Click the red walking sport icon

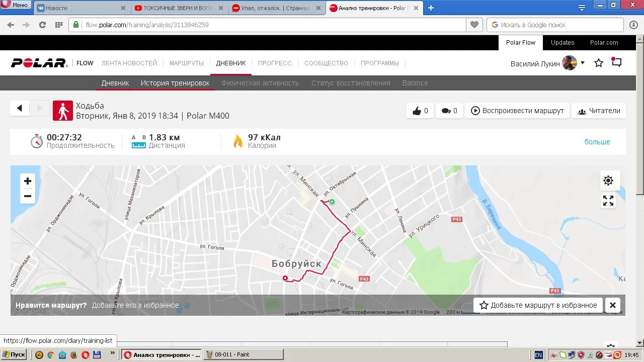point(63,111)
